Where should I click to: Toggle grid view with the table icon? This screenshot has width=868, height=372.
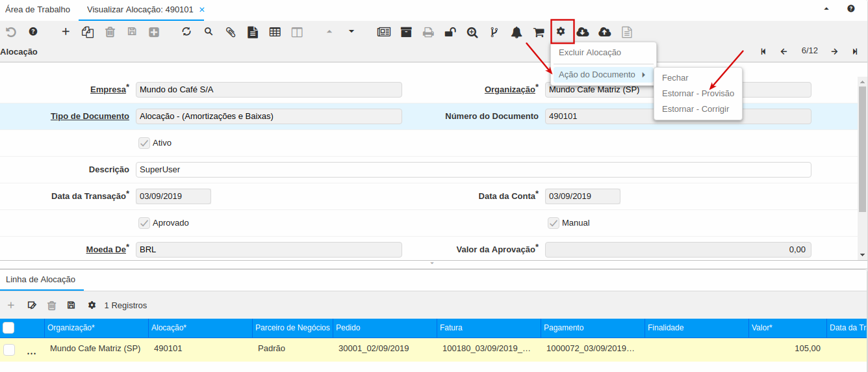point(275,32)
